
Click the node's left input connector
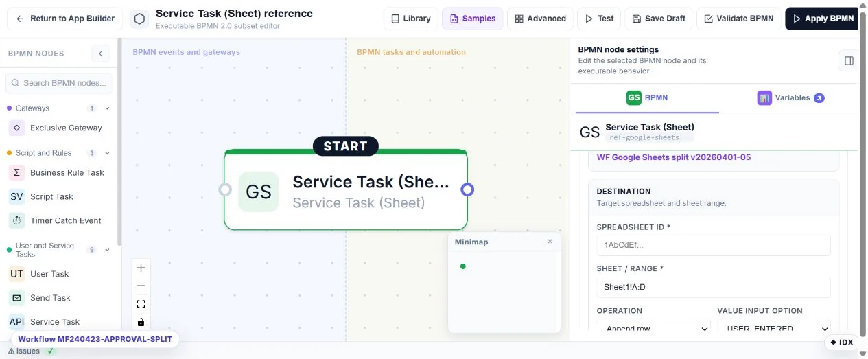point(225,189)
